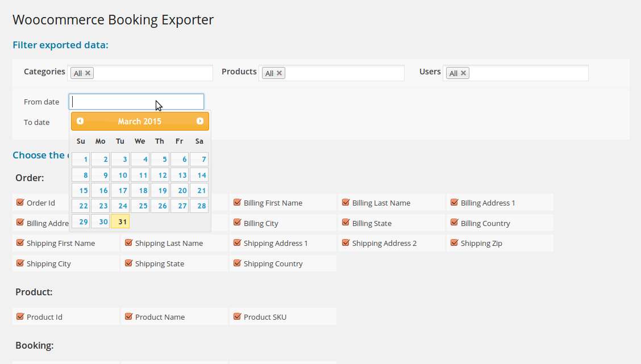Open the Products selection box
This screenshot has width=641, height=364.
point(344,73)
